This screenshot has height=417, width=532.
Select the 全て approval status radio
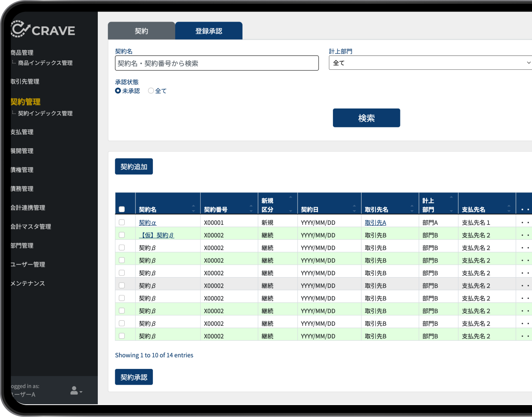(x=151, y=90)
